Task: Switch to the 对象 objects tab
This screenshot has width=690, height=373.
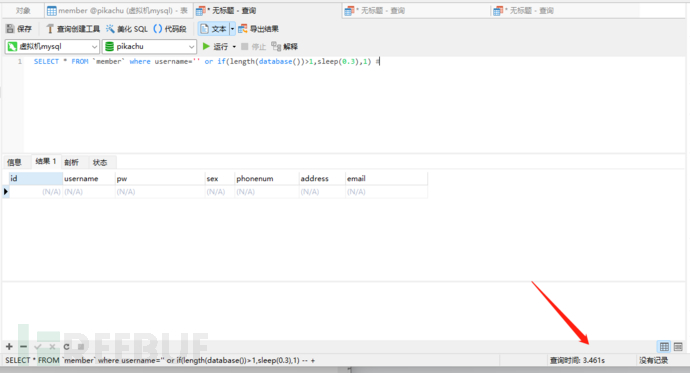Action: (23, 11)
